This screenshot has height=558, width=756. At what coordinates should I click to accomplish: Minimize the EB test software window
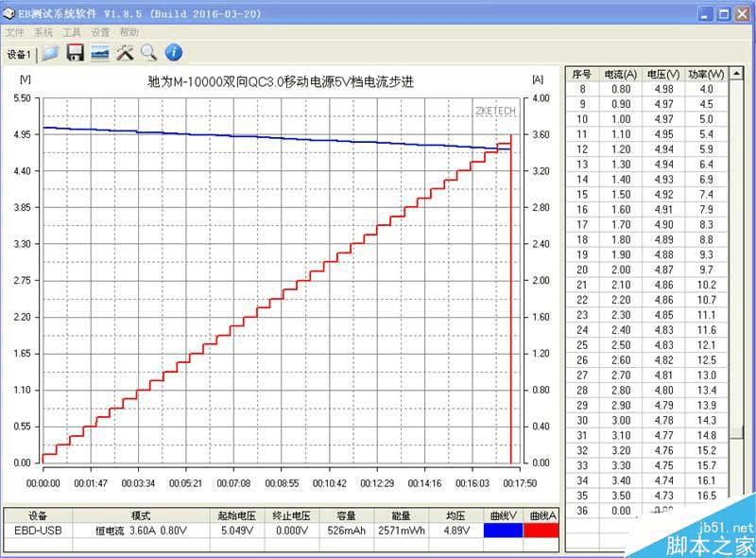tap(705, 14)
